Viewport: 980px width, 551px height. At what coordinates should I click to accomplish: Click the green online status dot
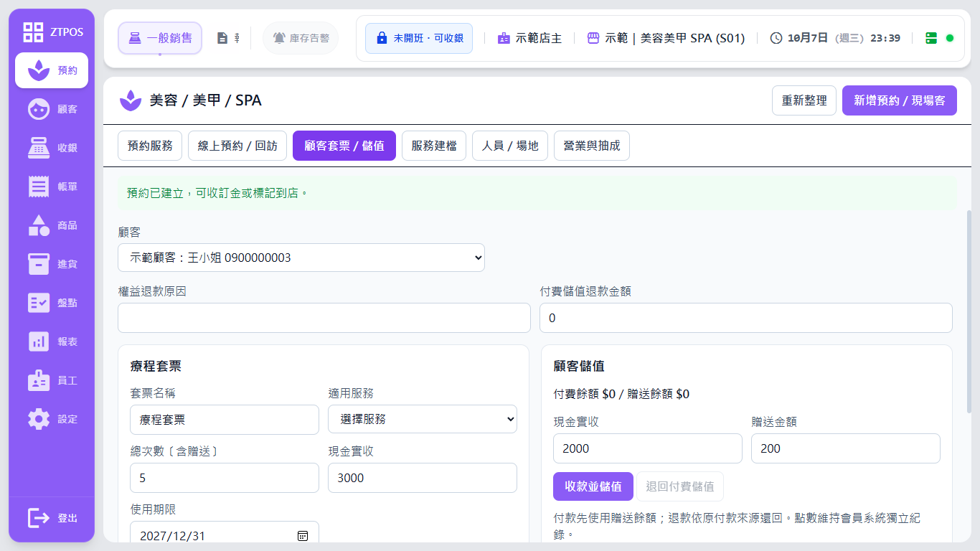click(950, 38)
